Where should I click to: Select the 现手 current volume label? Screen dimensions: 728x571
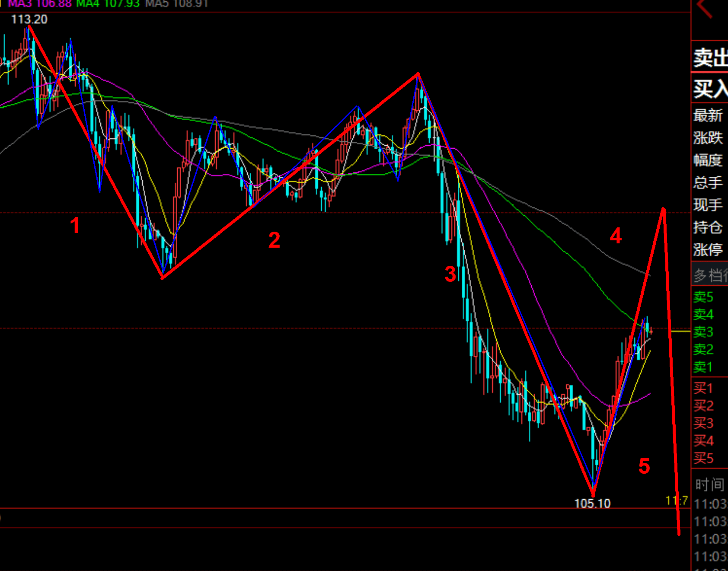pos(708,205)
